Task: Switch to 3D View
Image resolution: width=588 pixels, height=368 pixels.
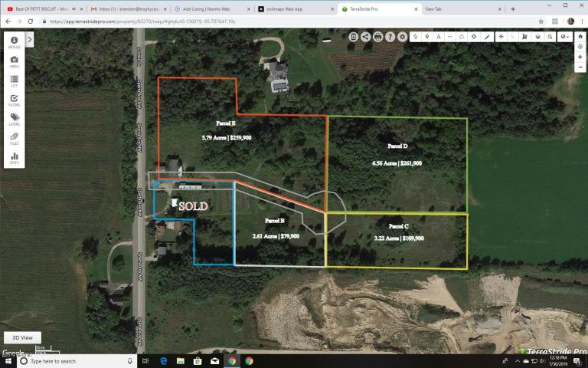Action: (x=22, y=337)
